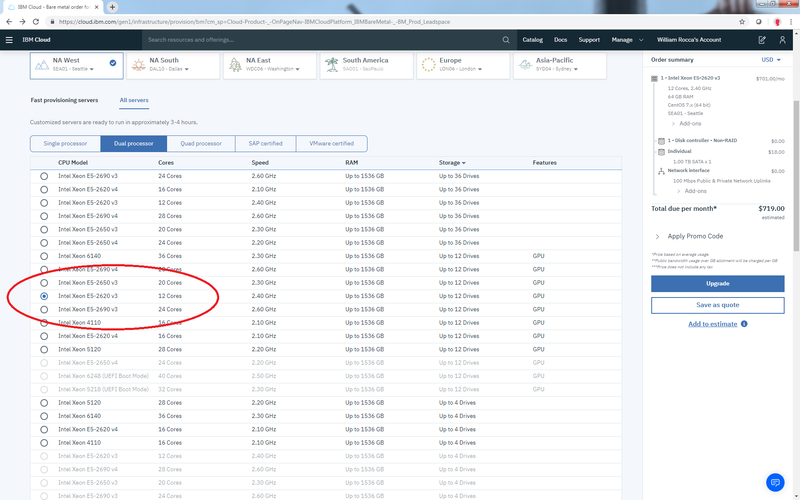
Task: Open the Support link in header
Action: (x=589, y=40)
